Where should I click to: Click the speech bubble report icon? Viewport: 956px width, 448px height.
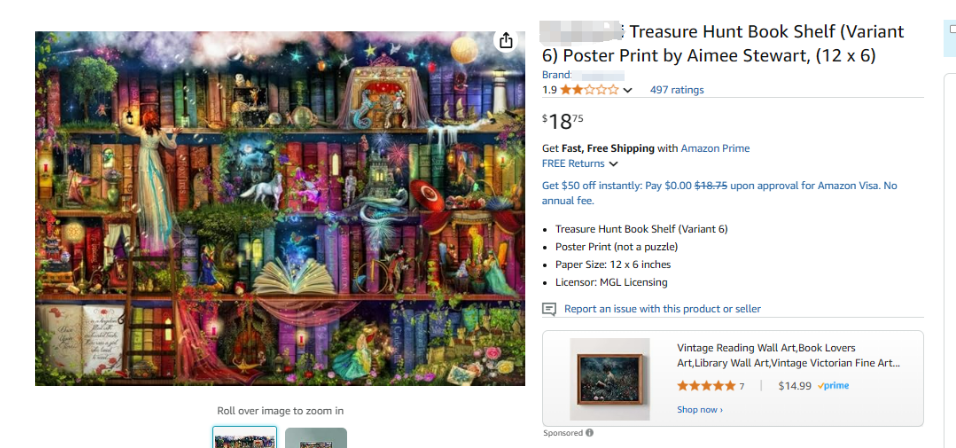coord(549,309)
